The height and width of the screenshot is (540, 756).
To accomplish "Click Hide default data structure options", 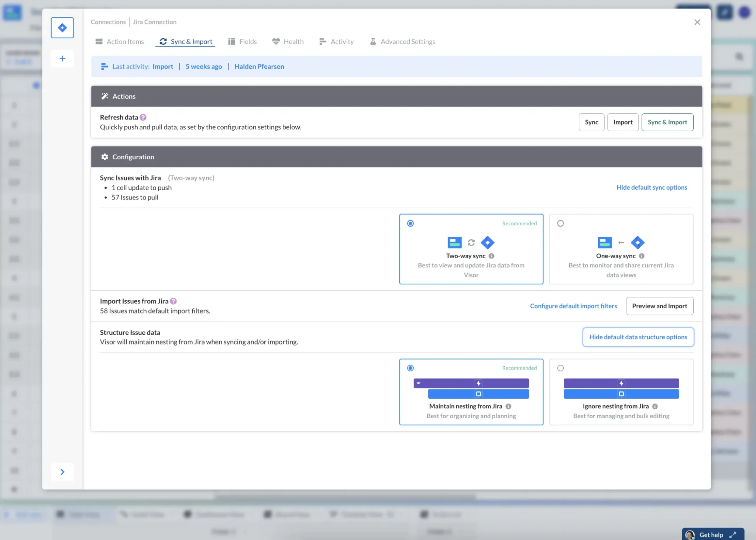I will click(638, 337).
